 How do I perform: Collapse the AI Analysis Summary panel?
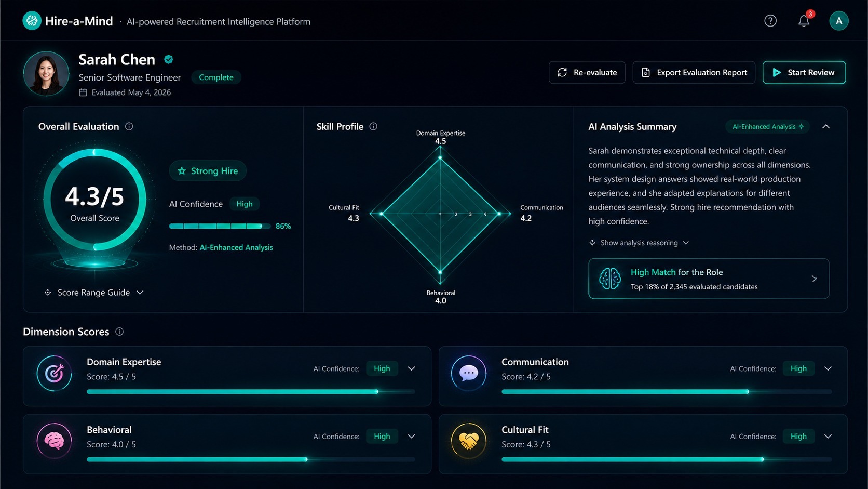pyautogui.click(x=826, y=126)
